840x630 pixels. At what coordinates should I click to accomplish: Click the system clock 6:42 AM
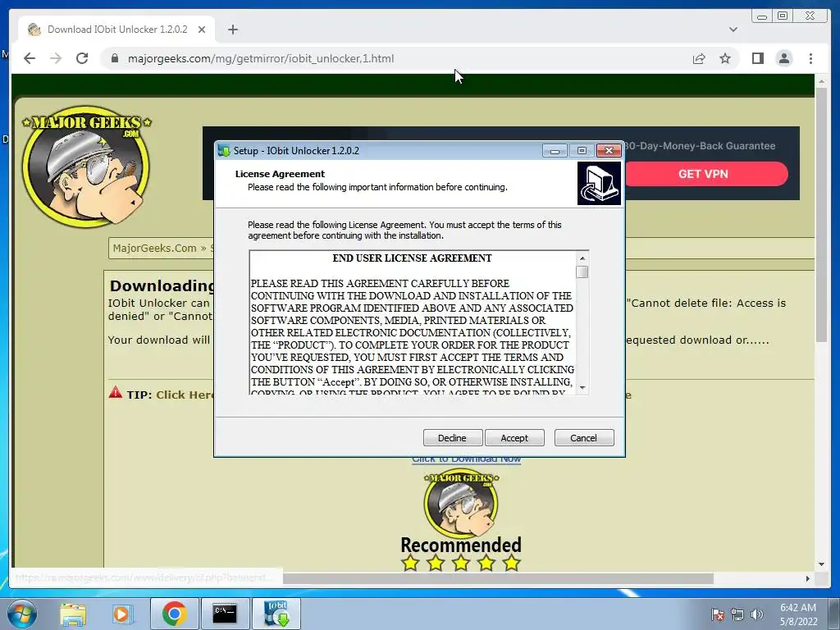pyautogui.click(x=797, y=608)
